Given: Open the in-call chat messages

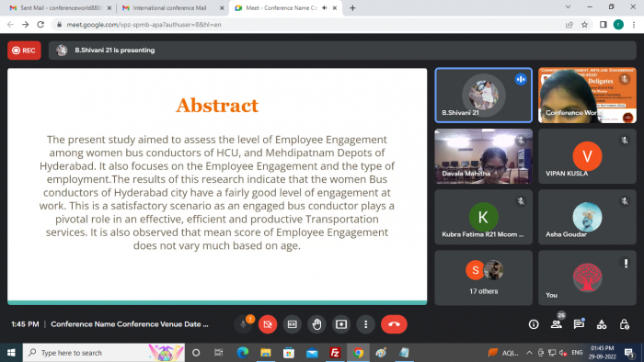Looking at the screenshot, I should tap(579, 324).
